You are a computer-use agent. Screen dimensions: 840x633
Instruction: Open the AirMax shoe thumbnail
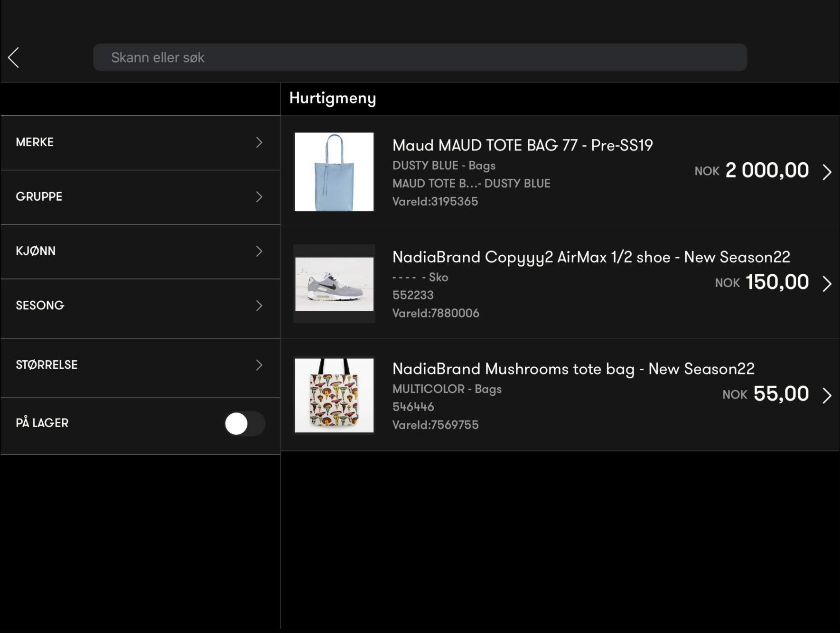[x=334, y=284]
